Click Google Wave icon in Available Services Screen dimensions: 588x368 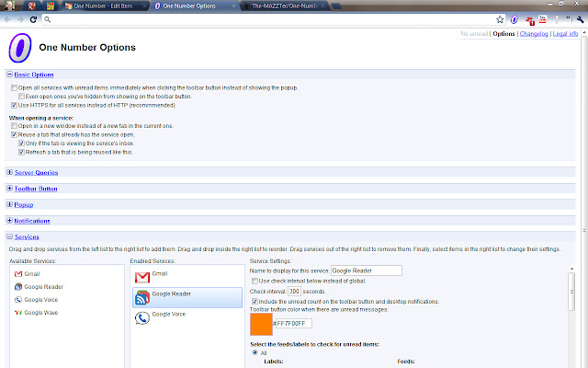(18, 313)
